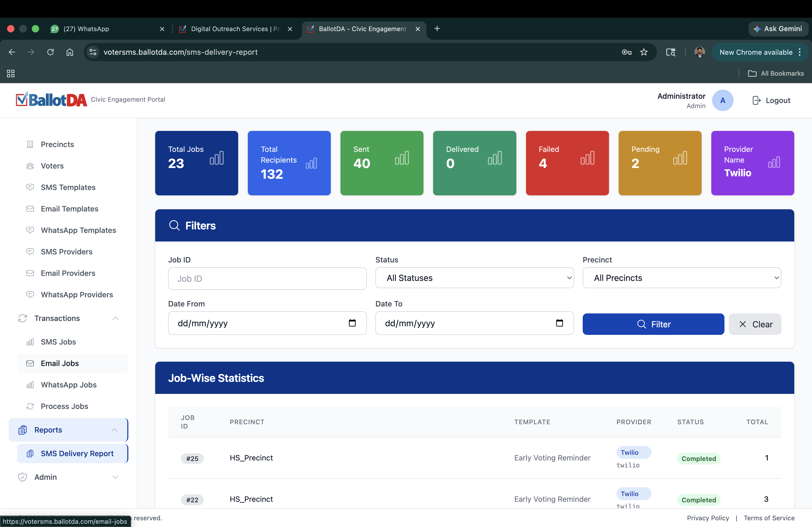Click the browser home button
The width and height of the screenshot is (812, 527).
coord(70,52)
